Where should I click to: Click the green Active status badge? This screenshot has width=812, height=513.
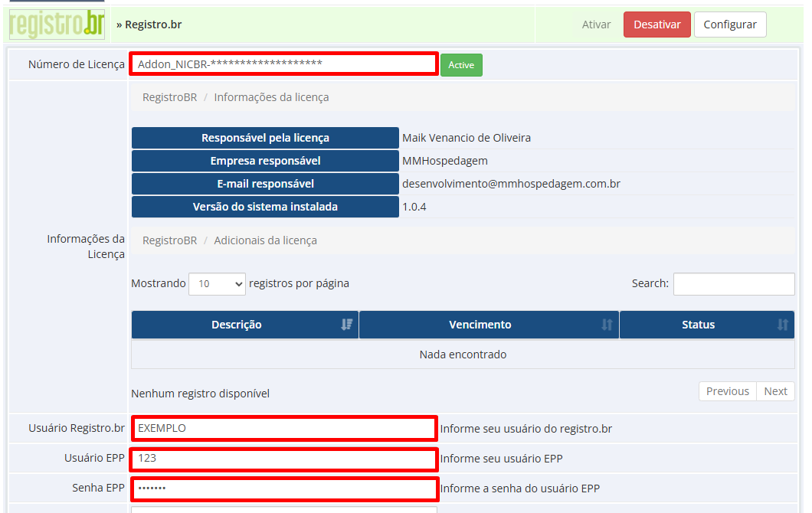coord(461,65)
